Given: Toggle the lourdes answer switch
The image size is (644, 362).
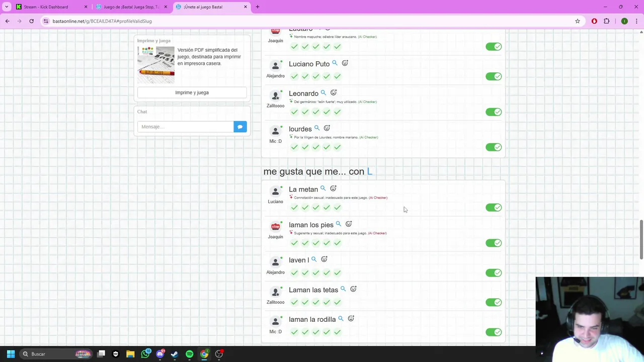Looking at the screenshot, I should click(494, 147).
